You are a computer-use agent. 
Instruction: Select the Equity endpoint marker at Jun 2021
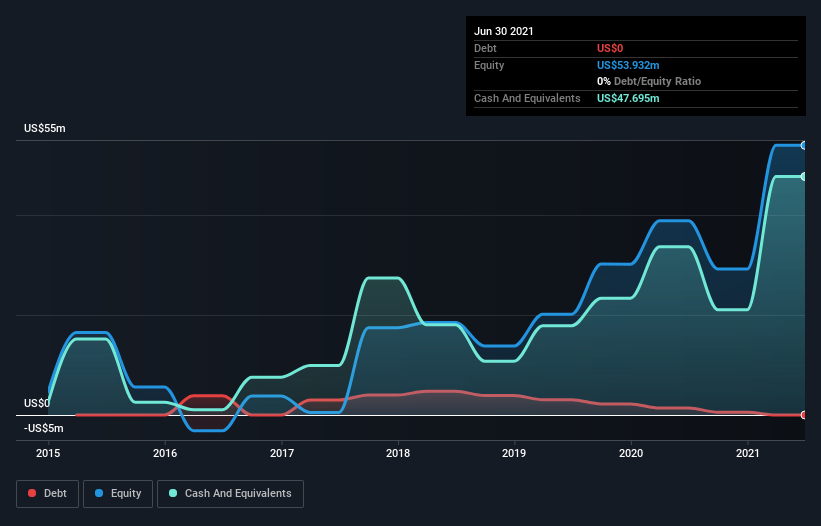tap(804, 146)
